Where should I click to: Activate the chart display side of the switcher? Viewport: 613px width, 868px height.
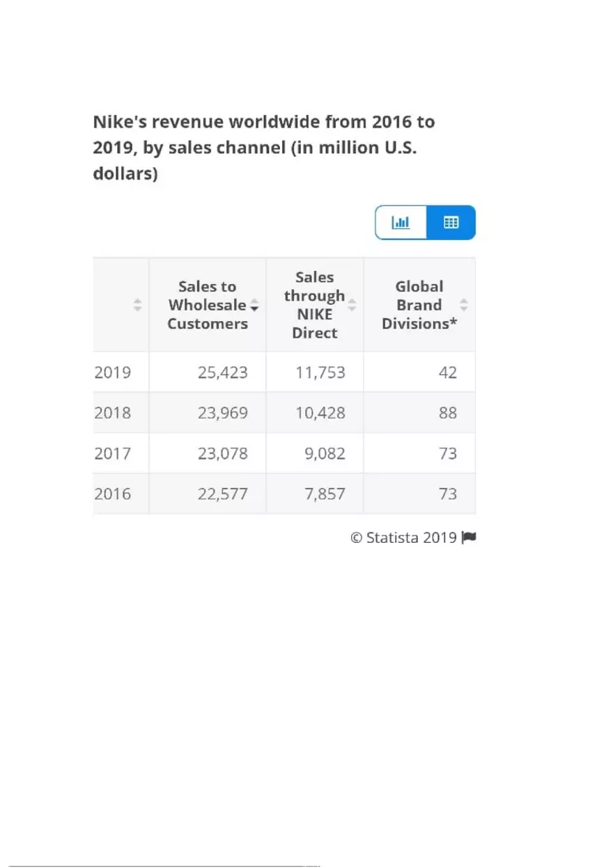401,222
